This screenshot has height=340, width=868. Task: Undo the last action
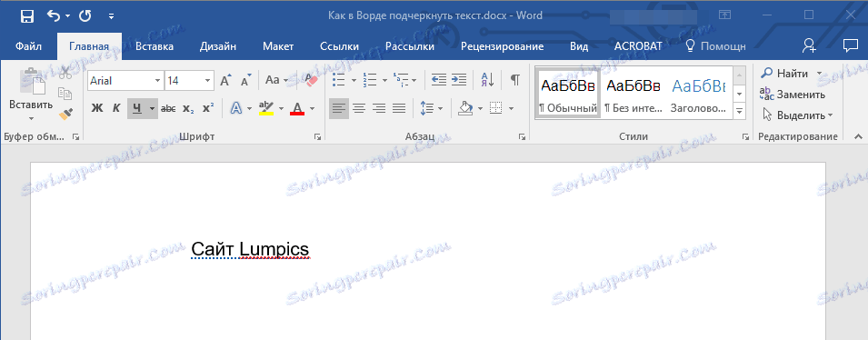(x=54, y=16)
